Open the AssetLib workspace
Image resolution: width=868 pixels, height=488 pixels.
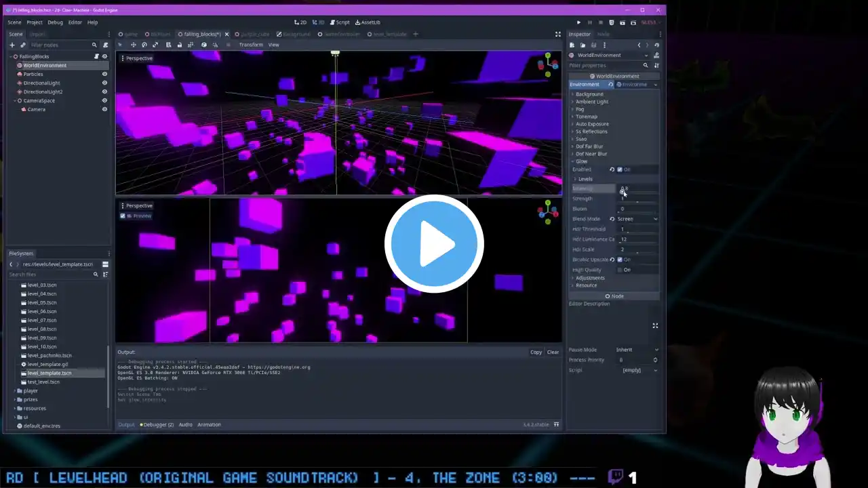(367, 22)
